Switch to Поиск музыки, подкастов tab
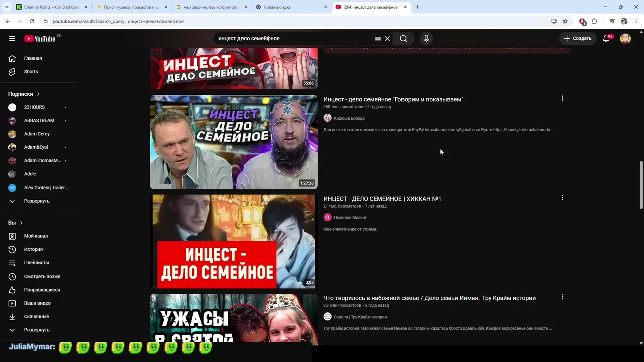 [131, 7]
